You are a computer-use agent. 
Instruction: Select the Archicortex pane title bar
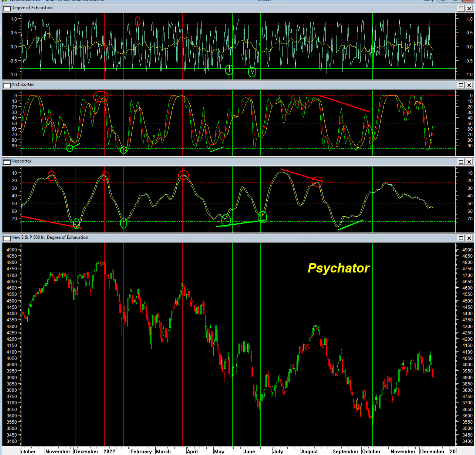click(222, 85)
